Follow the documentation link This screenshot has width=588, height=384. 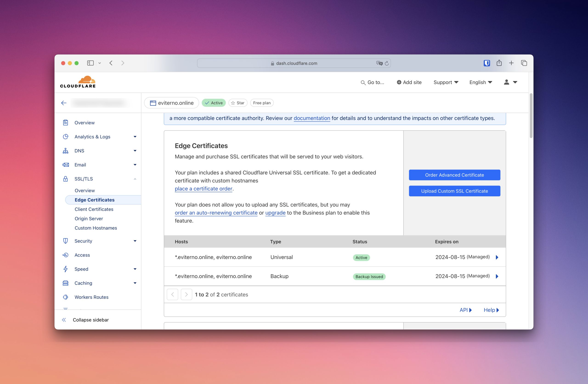click(312, 118)
